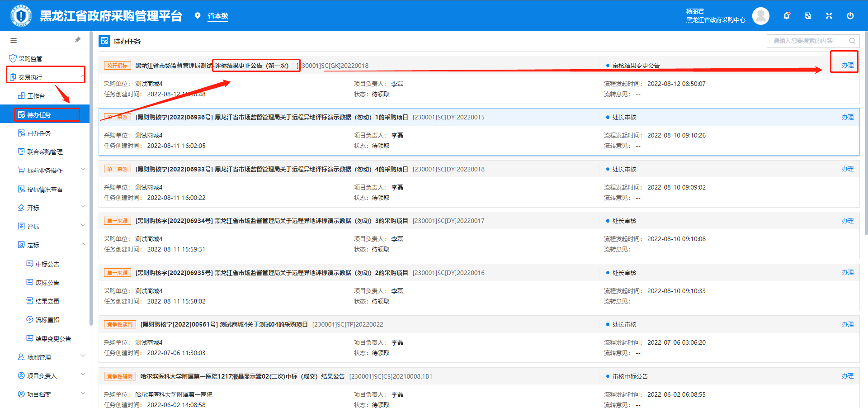
Task: Click into the search content input field
Action: coord(807,41)
